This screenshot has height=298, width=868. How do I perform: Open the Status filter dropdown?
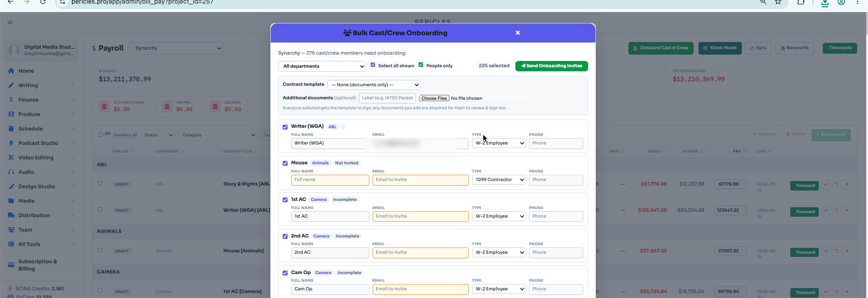[x=157, y=135]
